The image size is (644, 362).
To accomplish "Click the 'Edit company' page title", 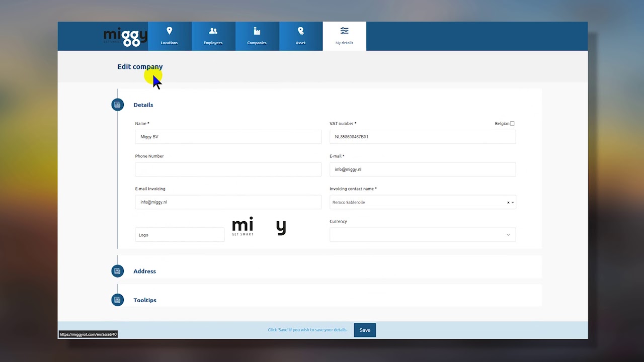I will (x=140, y=66).
